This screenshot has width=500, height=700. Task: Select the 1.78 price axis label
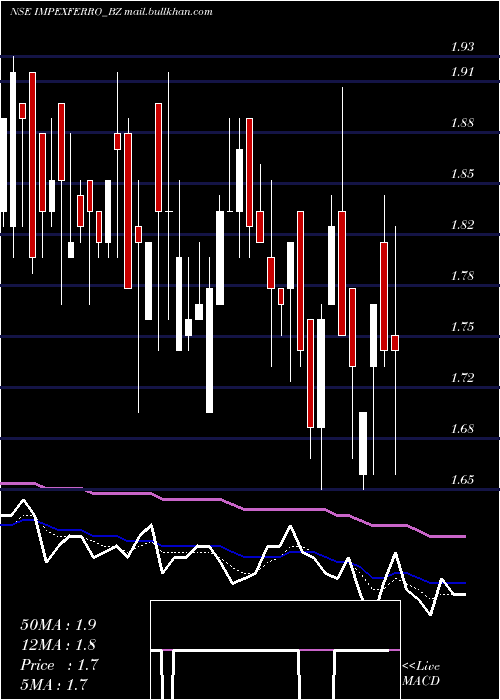462,275
